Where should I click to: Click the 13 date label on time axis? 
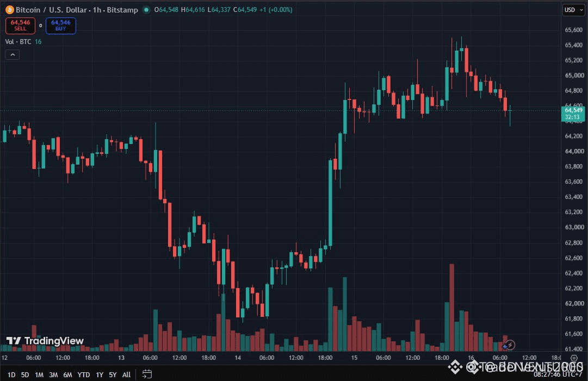121,358
